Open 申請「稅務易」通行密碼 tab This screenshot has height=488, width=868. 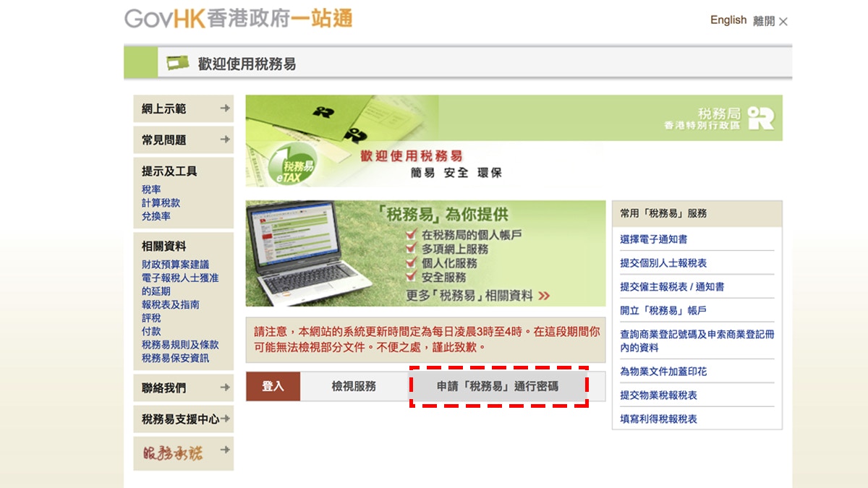[498, 386]
